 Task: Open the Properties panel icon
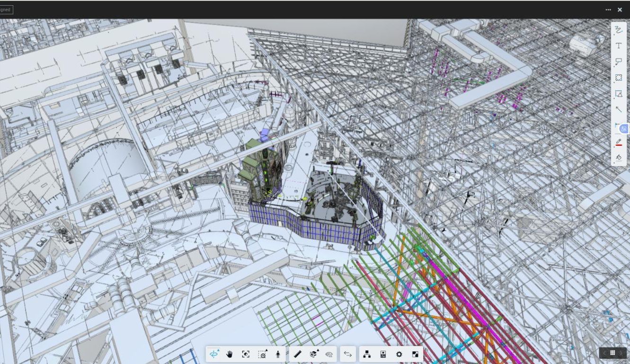[383, 354]
